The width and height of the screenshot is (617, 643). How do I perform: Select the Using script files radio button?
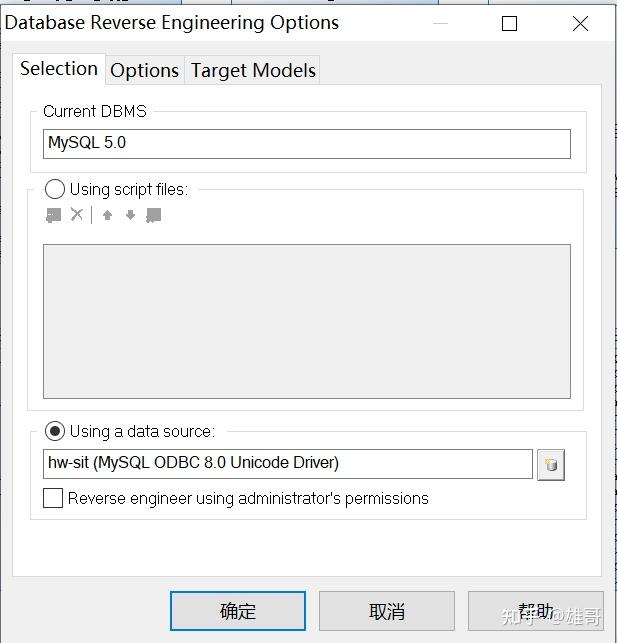click(x=55, y=189)
